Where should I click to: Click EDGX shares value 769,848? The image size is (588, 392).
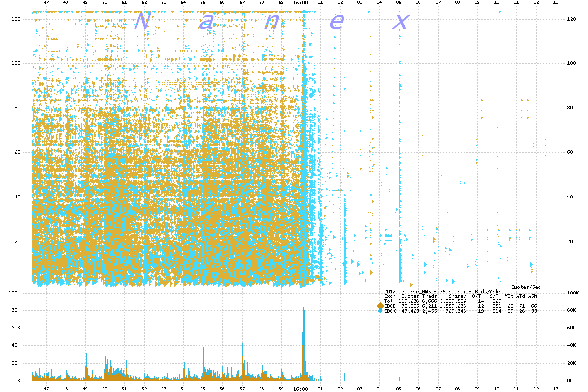[456, 311]
